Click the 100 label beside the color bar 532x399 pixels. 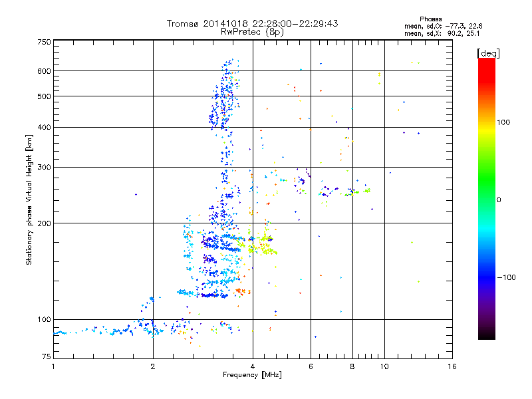coord(503,122)
